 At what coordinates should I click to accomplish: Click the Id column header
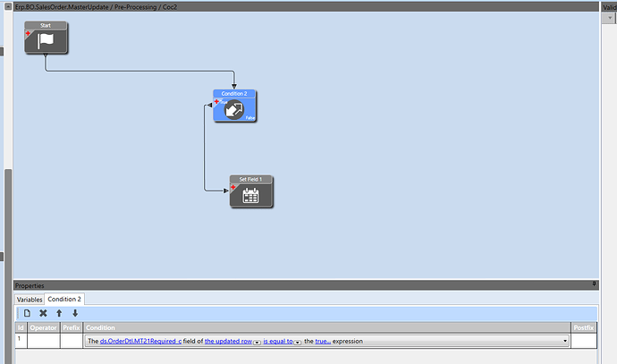pyautogui.click(x=21, y=328)
